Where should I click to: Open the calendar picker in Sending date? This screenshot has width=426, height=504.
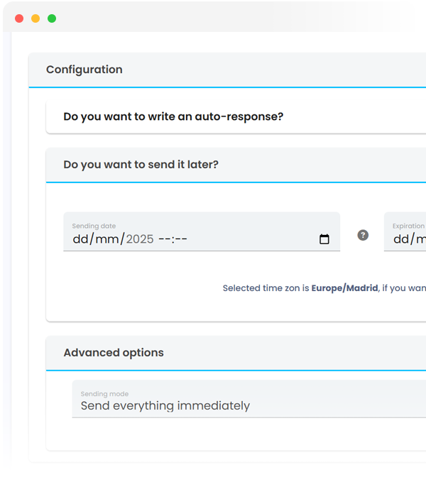[324, 239]
